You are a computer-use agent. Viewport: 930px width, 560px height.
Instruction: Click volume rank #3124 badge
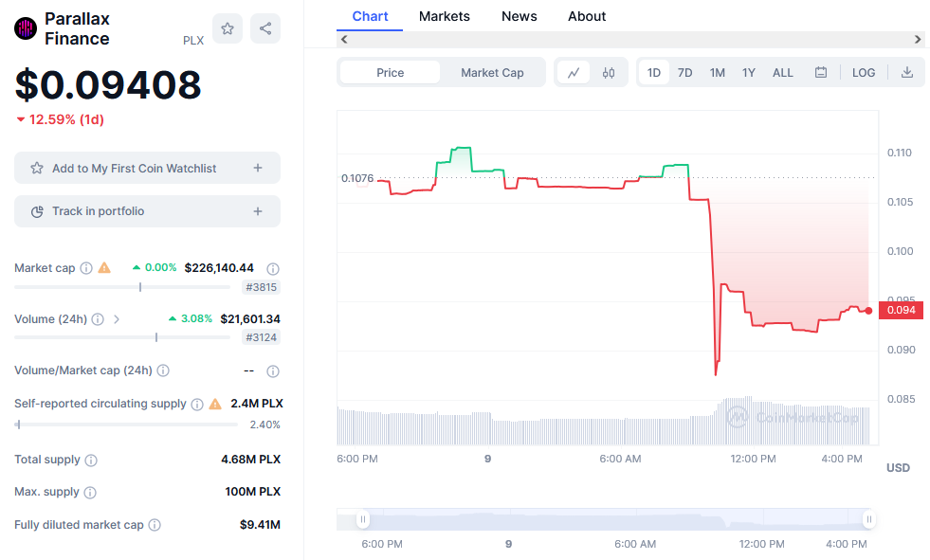tap(261, 337)
